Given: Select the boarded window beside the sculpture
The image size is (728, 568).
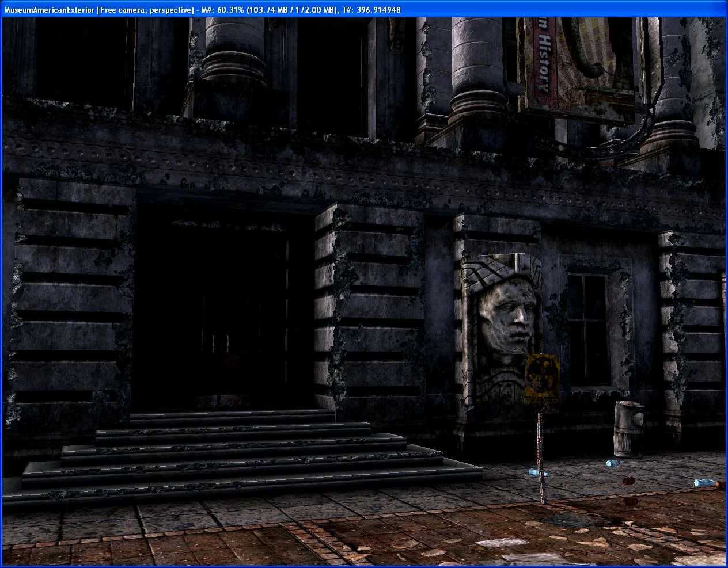Looking at the screenshot, I should [x=589, y=329].
